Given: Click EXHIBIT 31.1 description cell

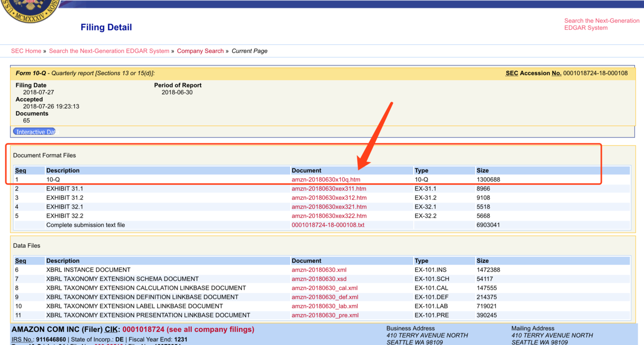Looking at the screenshot, I should pos(65,188).
